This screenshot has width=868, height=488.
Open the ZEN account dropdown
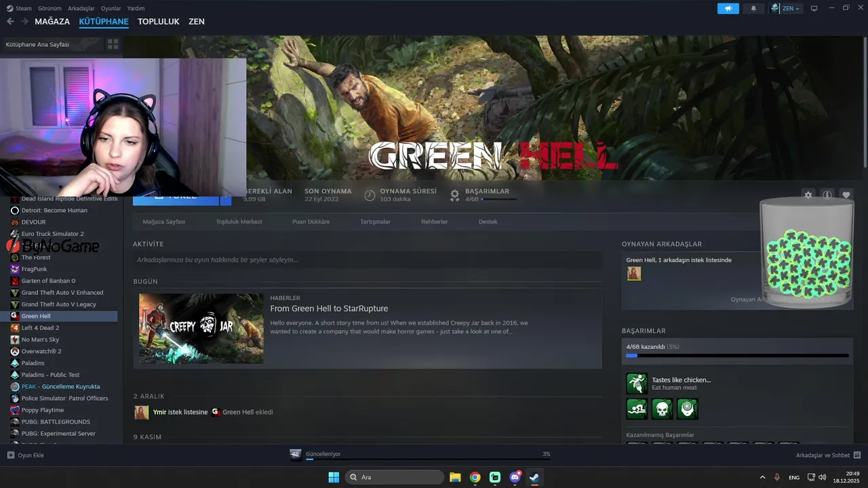[785, 8]
